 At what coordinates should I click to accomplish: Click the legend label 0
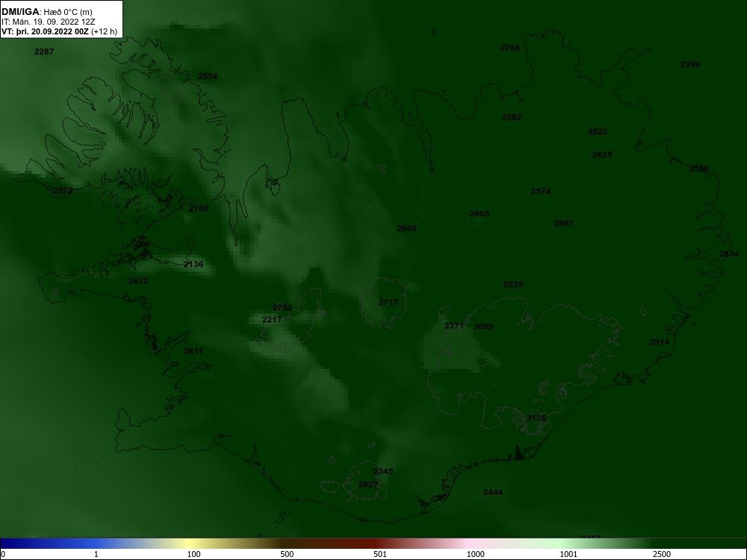tap(3, 554)
